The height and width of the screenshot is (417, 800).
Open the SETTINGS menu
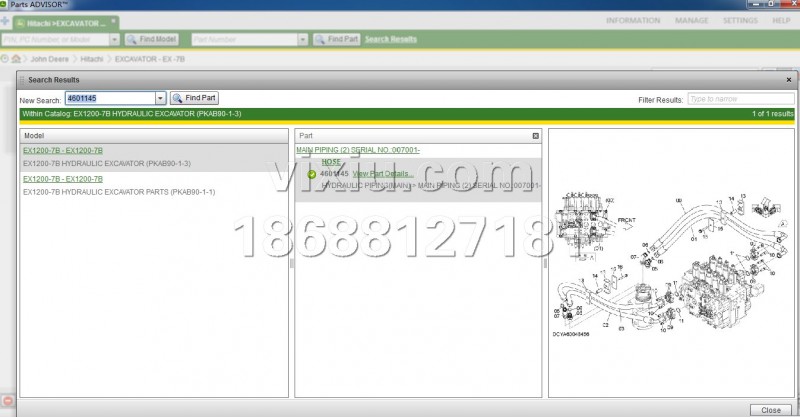(740, 20)
